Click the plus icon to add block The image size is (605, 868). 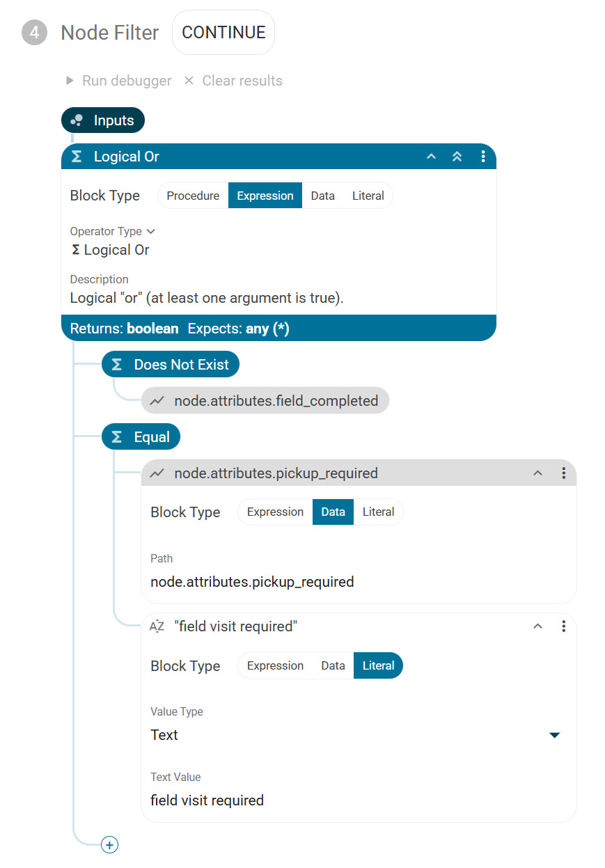pyautogui.click(x=109, y=844)
